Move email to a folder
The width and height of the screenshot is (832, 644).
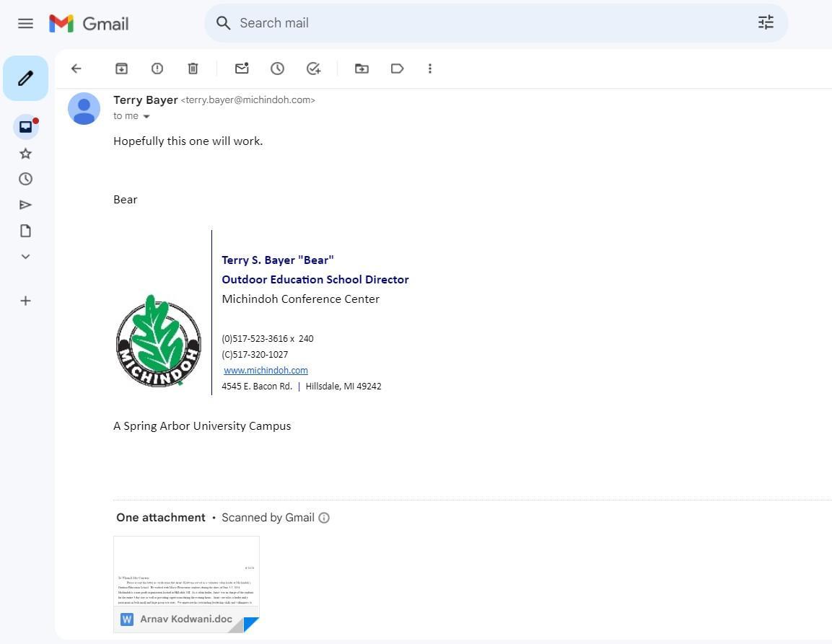362,69
